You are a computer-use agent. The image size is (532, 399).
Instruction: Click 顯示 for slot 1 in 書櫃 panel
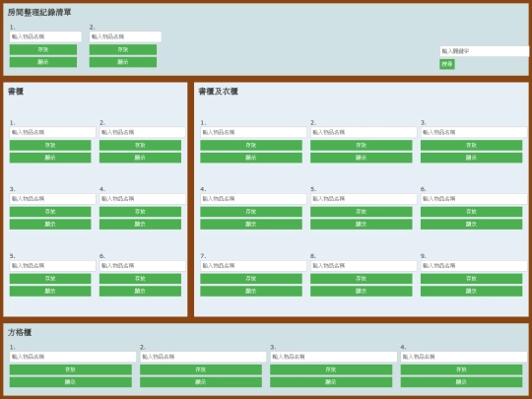[x=50, y=158]
